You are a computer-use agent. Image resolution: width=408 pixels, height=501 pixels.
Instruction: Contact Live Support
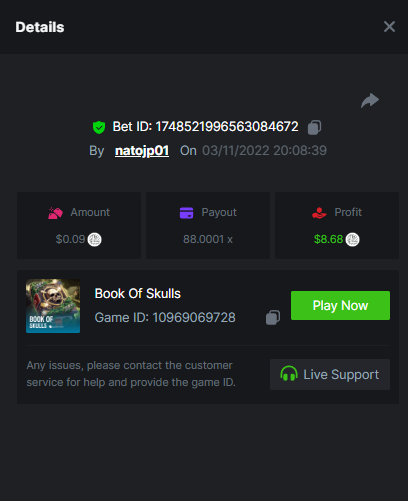330,374
